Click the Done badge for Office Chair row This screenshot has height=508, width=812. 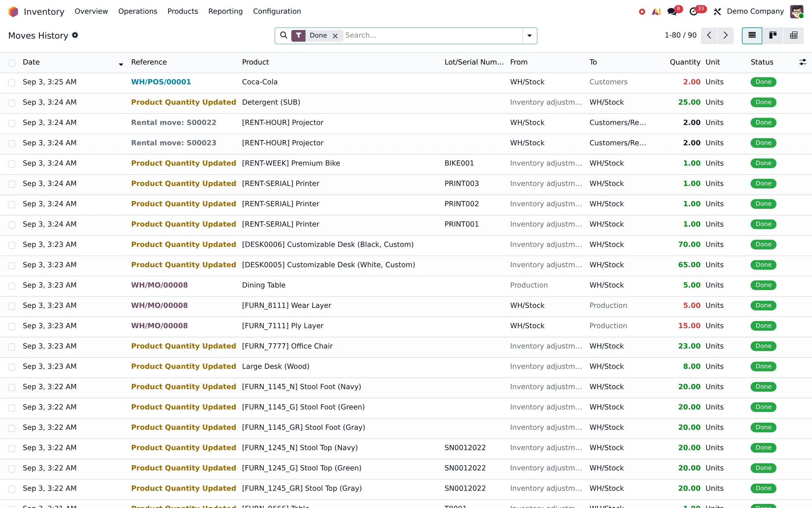[x=763, y=346]
